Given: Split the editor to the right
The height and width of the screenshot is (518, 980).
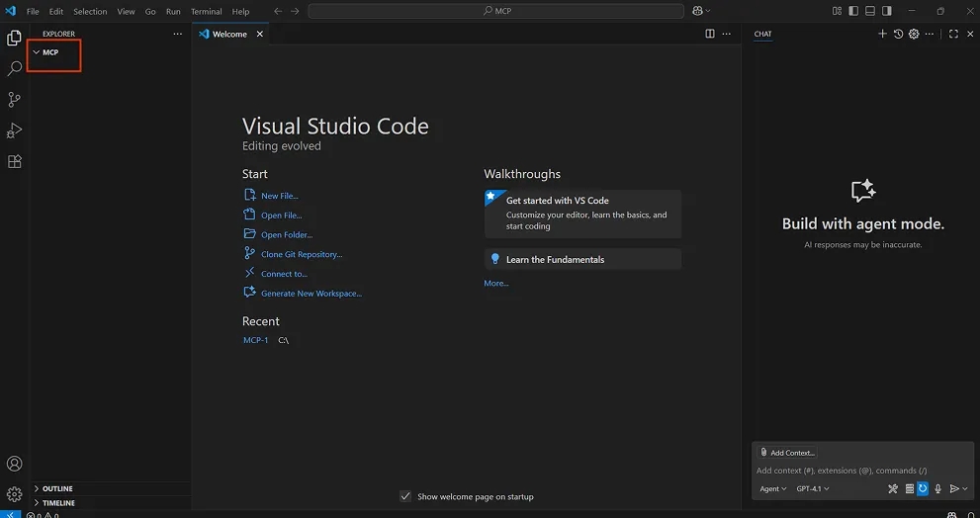Looking at the screenshot, I should point(710,34).
